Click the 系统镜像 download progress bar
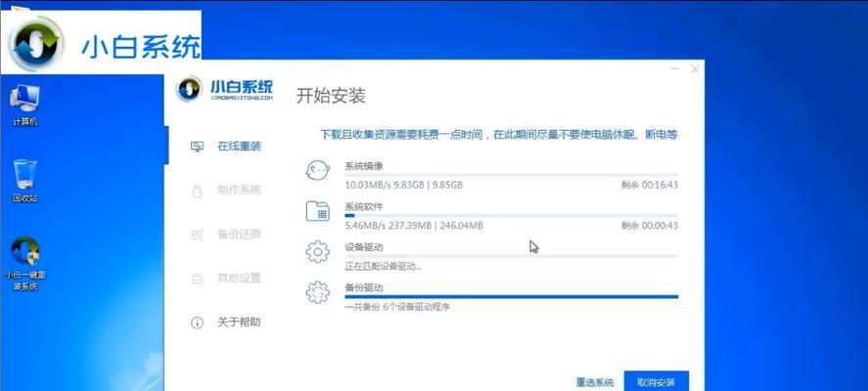This screenshot has height=391, width=868. (x=512, y=175)
